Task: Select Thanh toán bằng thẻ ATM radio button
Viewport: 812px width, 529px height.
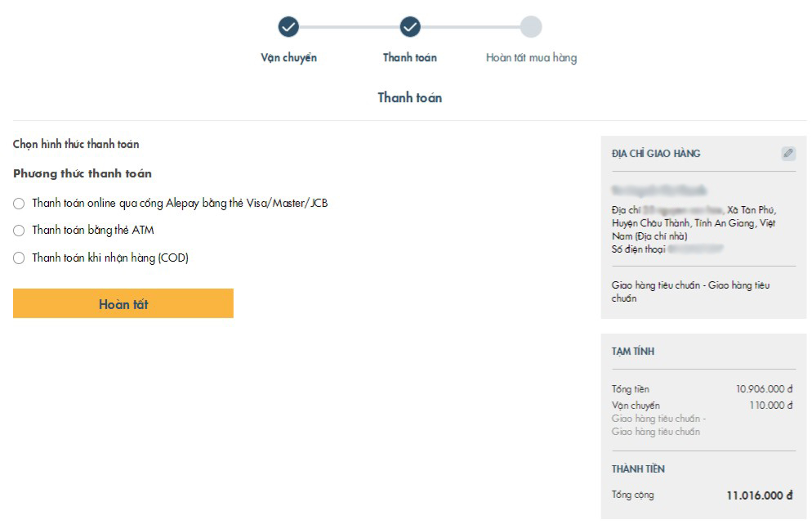Action: tap(19, 231)
